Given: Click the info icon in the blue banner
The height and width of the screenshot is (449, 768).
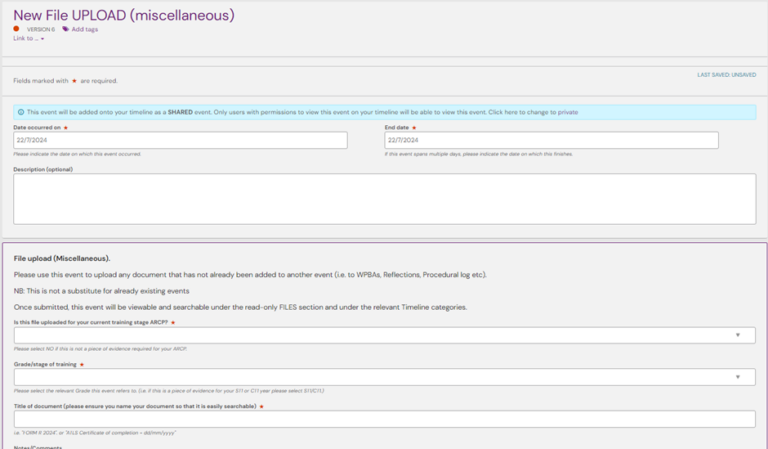Looking at the screenshot, I should [21, 112].
